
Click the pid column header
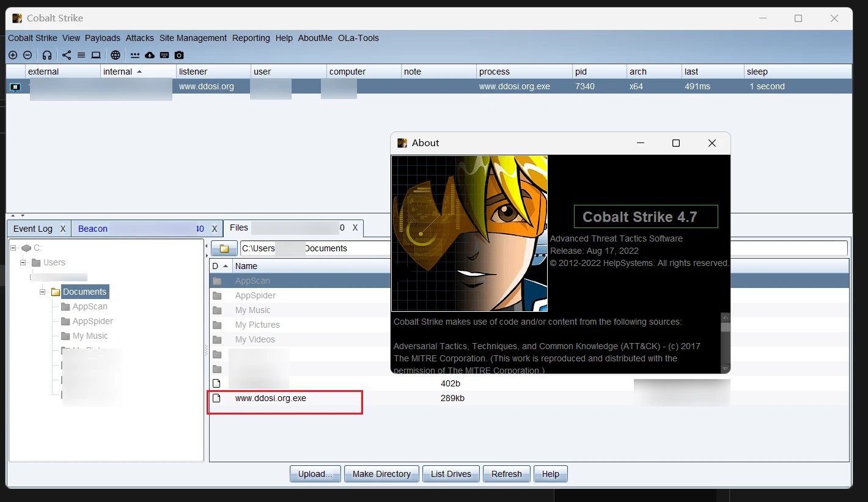[599, 72]
